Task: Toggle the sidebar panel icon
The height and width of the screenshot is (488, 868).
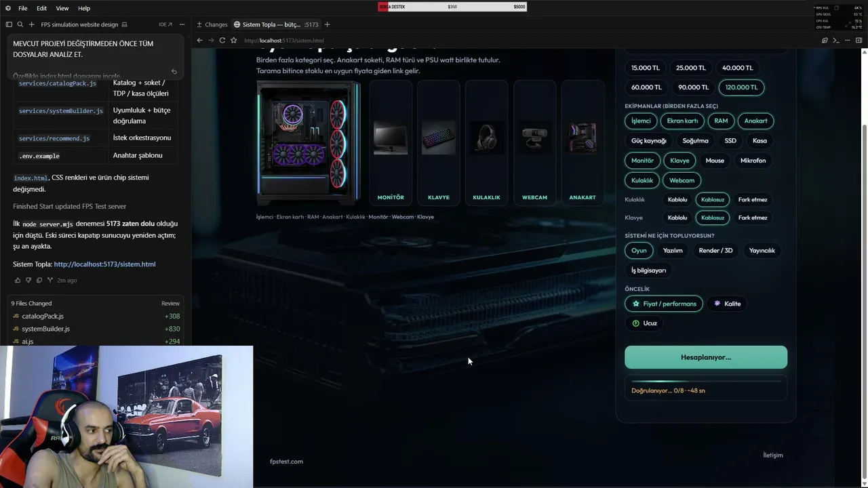Action: 9,24
